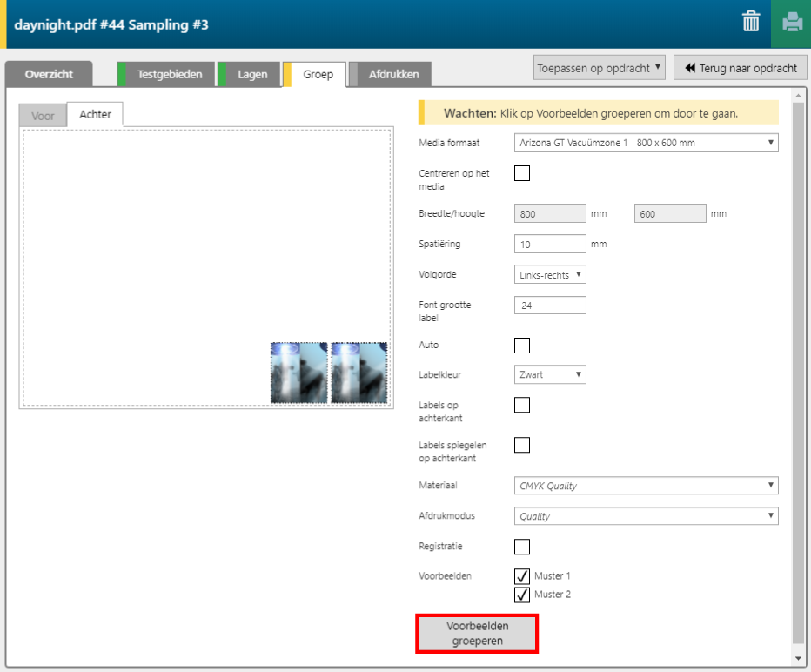Click the green printer icon
811x672 pixels.
791,23
